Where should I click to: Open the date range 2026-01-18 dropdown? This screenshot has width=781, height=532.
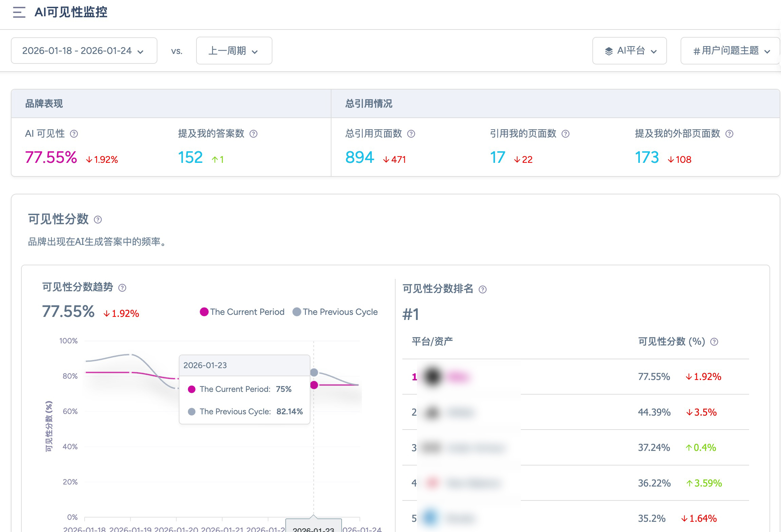pyautogui.click(x=84, y=51)
